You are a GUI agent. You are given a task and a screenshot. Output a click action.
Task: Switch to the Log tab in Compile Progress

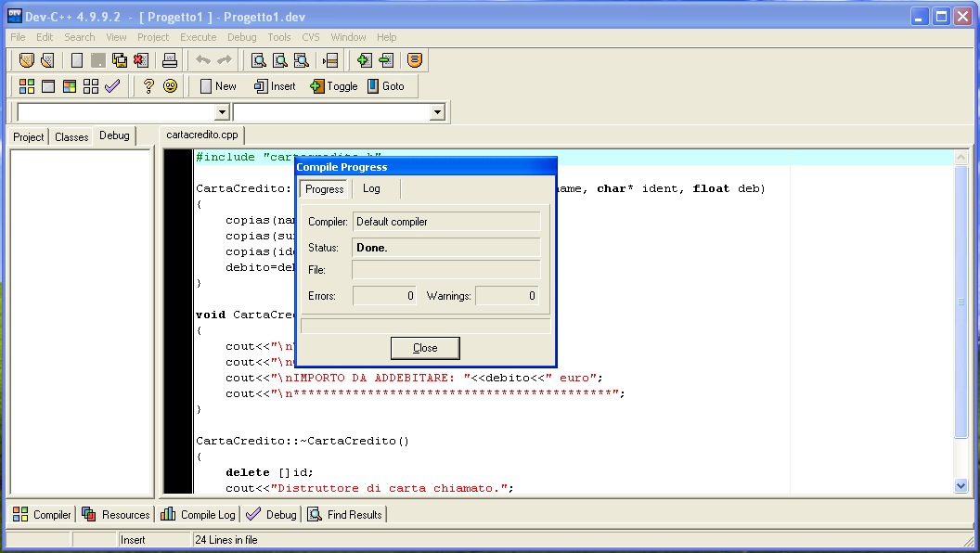(371, 188)
